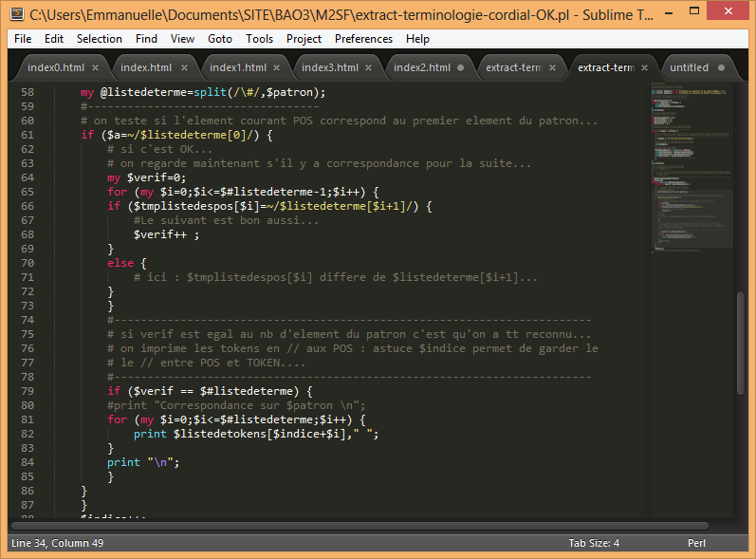Change the Perl syntax selector
This screenshot has width=756, height=559.
[x=696, y=543]
